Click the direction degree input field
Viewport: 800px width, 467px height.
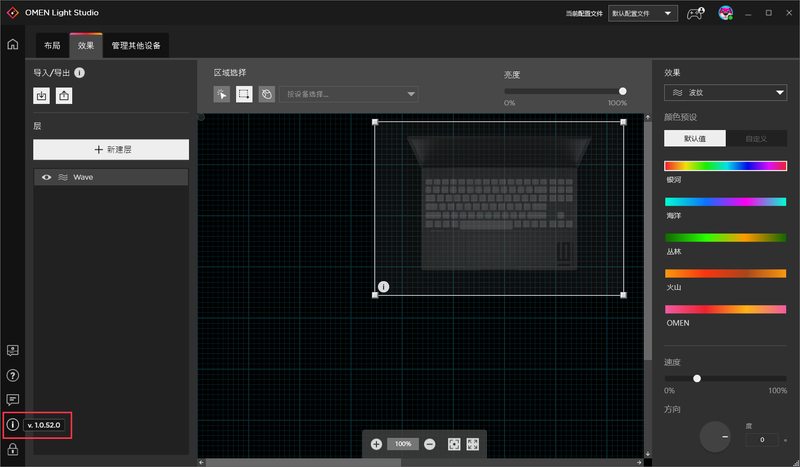pyautogui.click(x=760, y=440)
